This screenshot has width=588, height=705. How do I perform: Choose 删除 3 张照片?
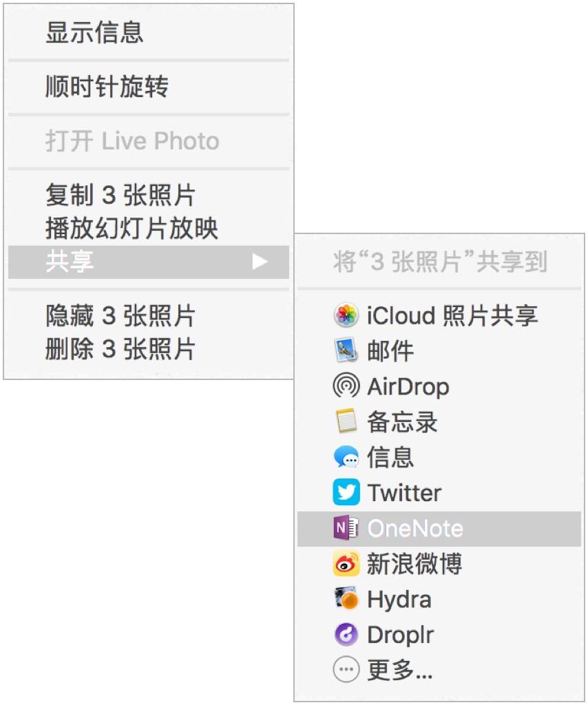(x=148, y=349)
